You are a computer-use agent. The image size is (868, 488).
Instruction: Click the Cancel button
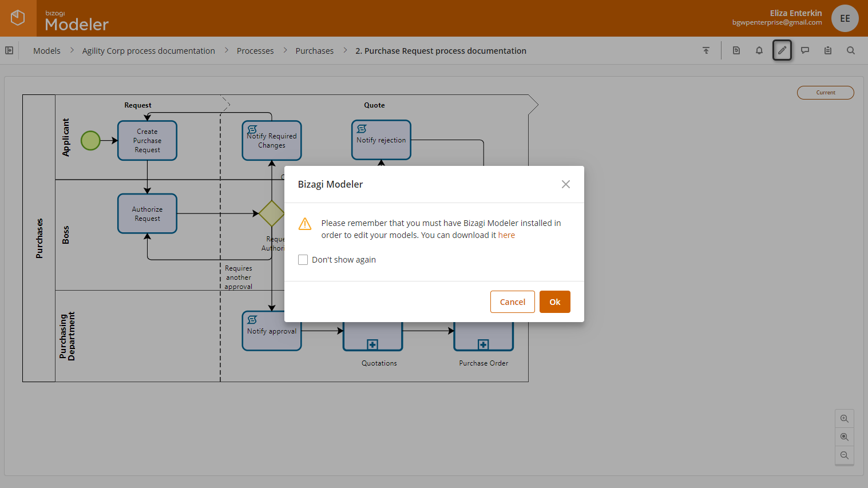[x=513, y=302]
